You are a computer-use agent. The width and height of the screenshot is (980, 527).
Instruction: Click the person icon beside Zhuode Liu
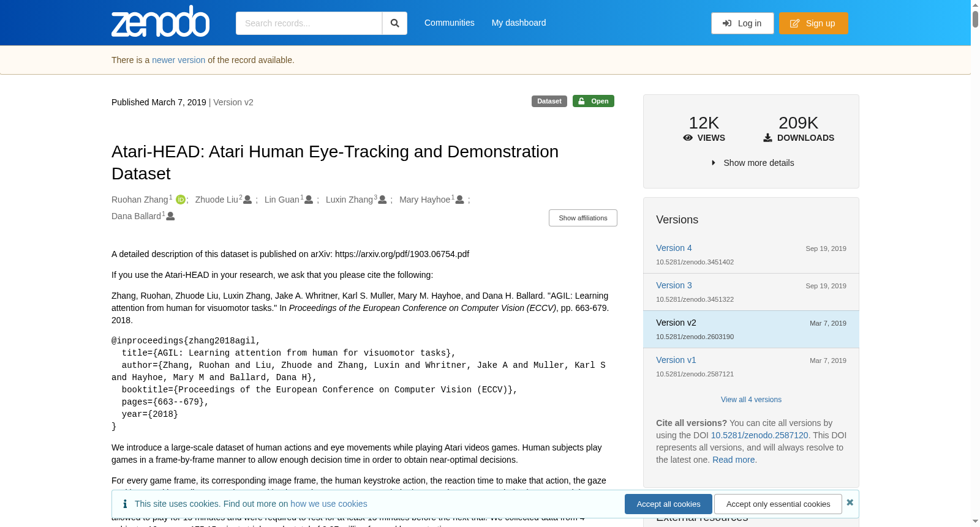tap(247, 200)
